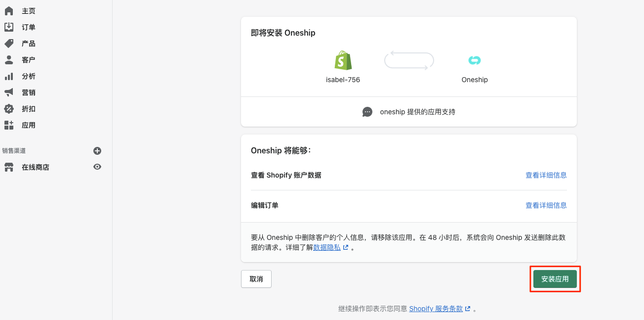Screen dimensions: 644x320
Task: Click the Oneship label under logo
Action: tap(475, 80)
